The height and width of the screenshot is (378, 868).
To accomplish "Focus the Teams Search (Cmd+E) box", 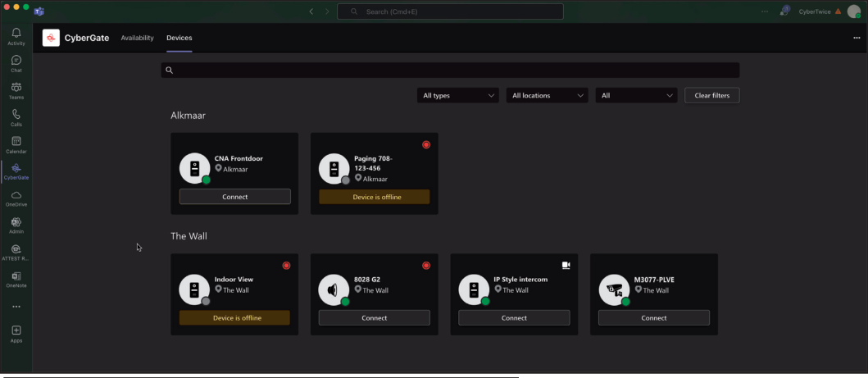I will (x=450, y=11).
